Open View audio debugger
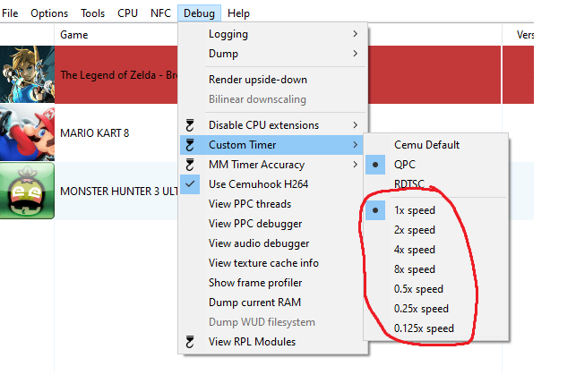This screenshot has width=576, height=392. 273,243
